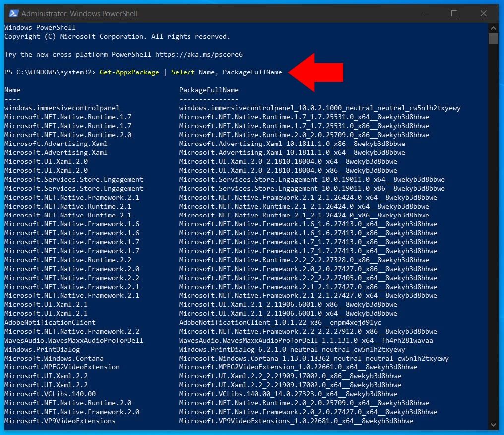This screenshot has width=504, height=435.
Task: Click Microsoft.NET.Native.Runtime.2.0_2.0.25709.0_x86 full name
Action: point(304,135)
